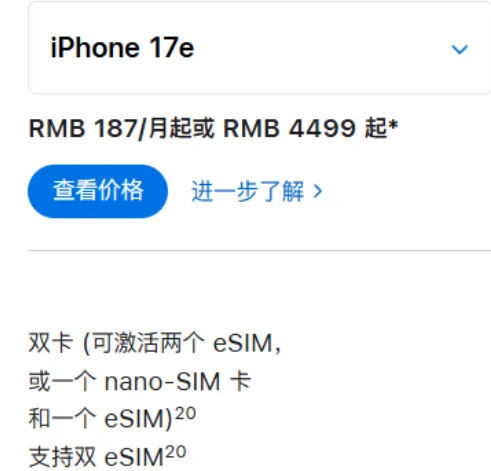Screen dimensions: 491x471
Task: Click the divider line below 查看价格
Action: pos(259,250)
